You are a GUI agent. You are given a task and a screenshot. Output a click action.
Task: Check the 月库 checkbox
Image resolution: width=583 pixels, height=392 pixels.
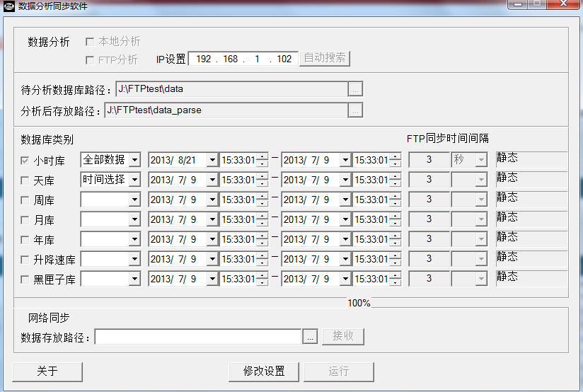25,220
